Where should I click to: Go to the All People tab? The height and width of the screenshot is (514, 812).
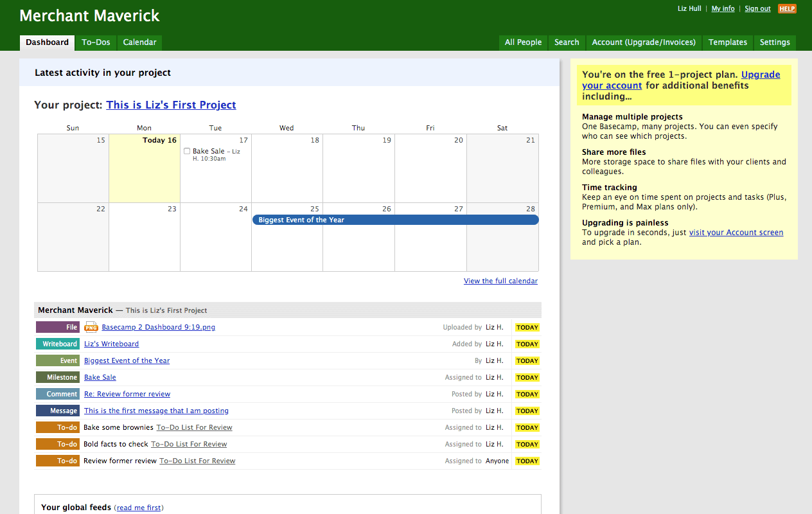tap(523, 42)
